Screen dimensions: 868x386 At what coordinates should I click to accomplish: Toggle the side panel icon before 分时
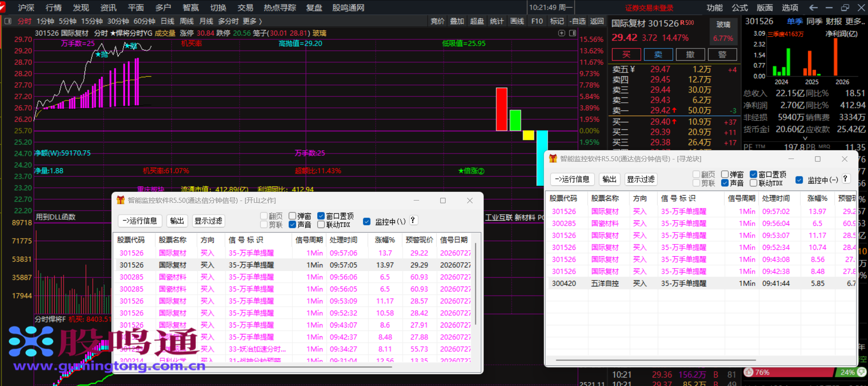click(8, 21)
